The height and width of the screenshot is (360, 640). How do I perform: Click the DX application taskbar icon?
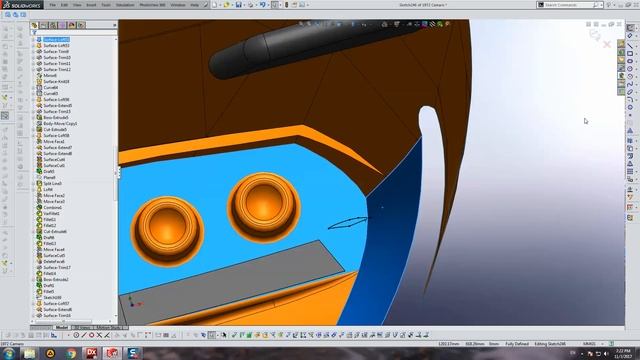[91, 353]
